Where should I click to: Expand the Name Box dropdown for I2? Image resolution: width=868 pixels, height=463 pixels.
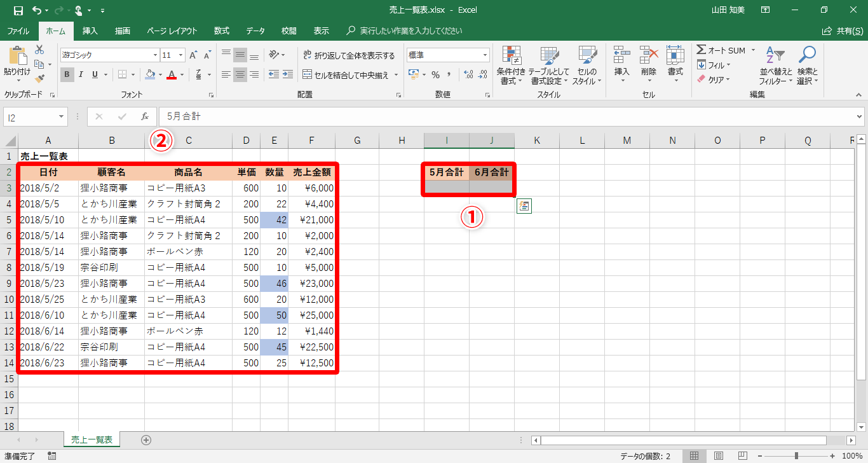[62, 116]
